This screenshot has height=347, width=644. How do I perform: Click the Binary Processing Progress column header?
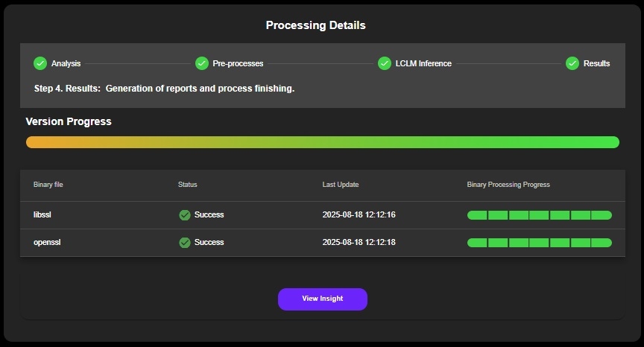click(508, 185)
